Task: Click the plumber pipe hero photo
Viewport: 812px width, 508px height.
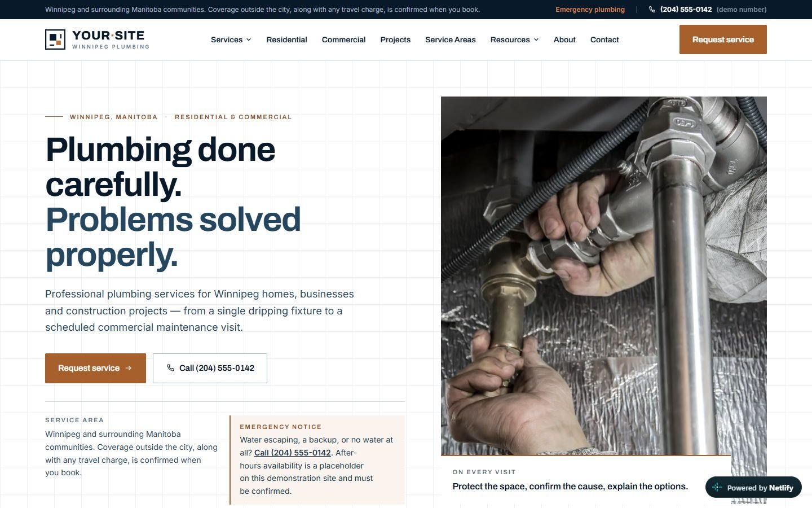Action: [603, 275]
